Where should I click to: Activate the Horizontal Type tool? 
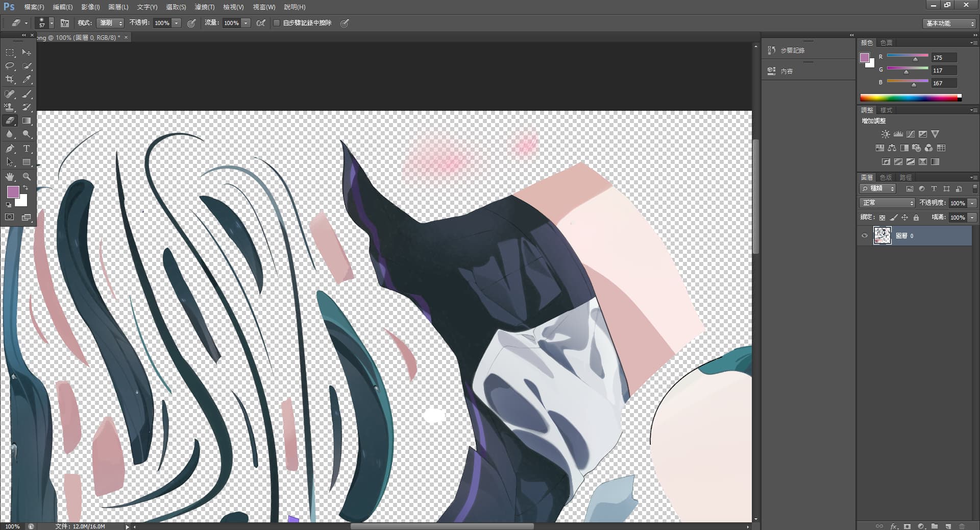tap(27, 149)
